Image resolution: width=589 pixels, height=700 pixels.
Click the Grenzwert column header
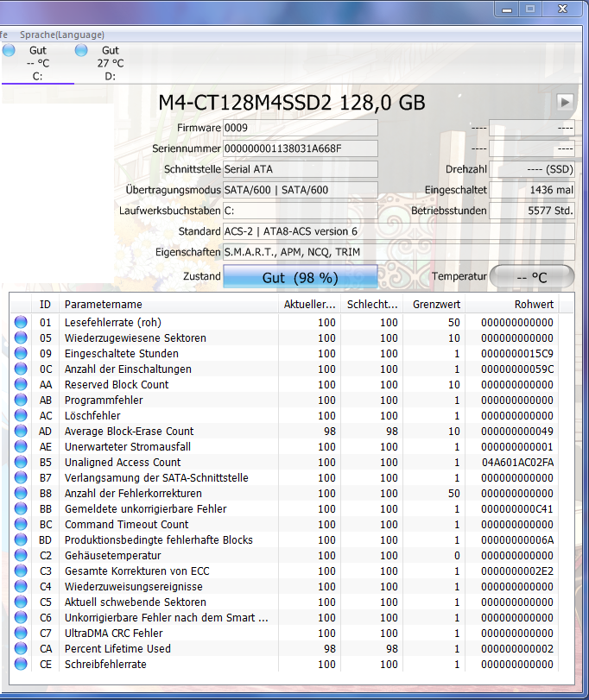point(434,305)
